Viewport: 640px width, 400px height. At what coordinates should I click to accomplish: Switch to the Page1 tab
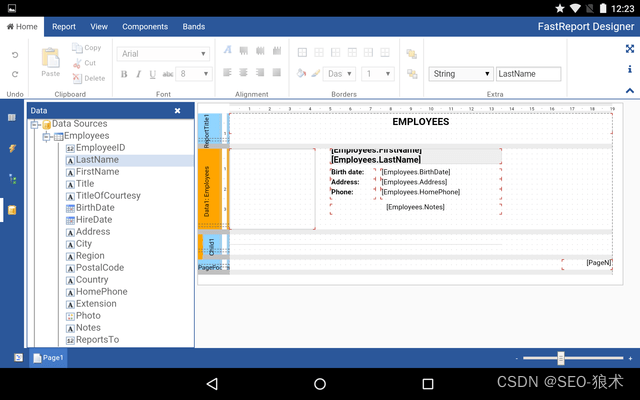coord(48,358)
